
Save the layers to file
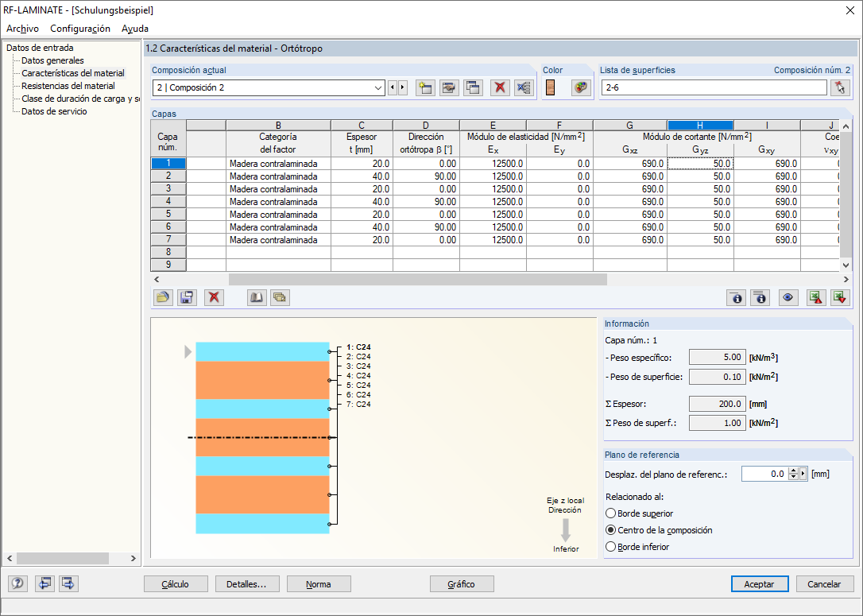(x=187, y=296)
